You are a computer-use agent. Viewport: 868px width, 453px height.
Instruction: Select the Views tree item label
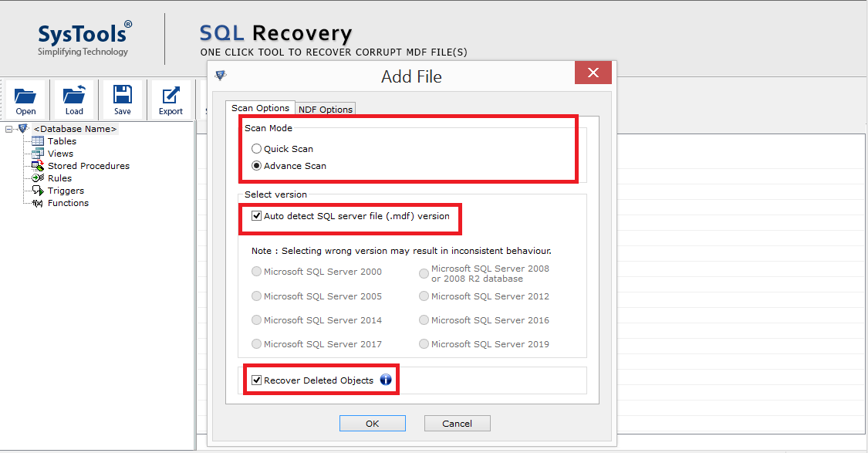point(60,154)
